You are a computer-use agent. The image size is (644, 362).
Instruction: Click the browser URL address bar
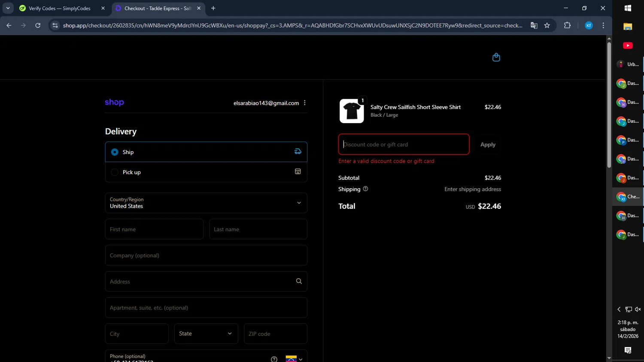(292, 25)
